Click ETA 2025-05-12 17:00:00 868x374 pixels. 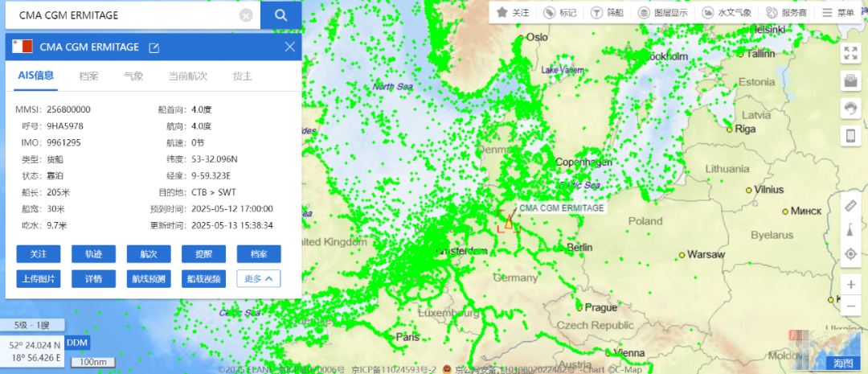pos(232,209)
